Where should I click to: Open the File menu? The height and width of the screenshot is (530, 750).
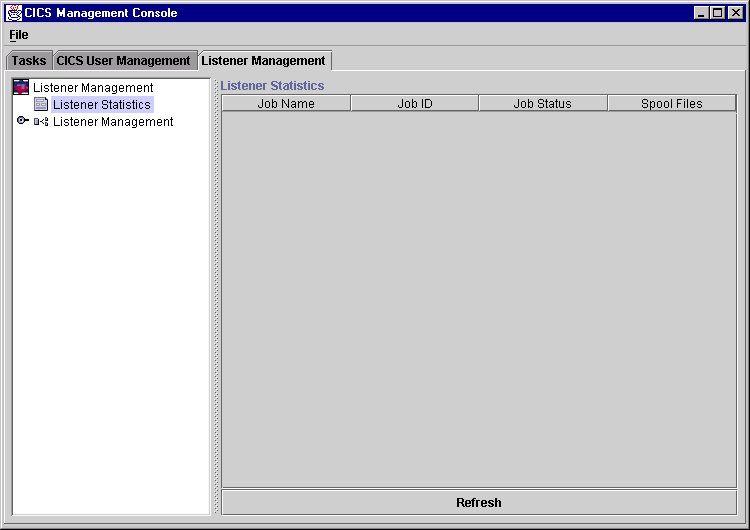19,35
